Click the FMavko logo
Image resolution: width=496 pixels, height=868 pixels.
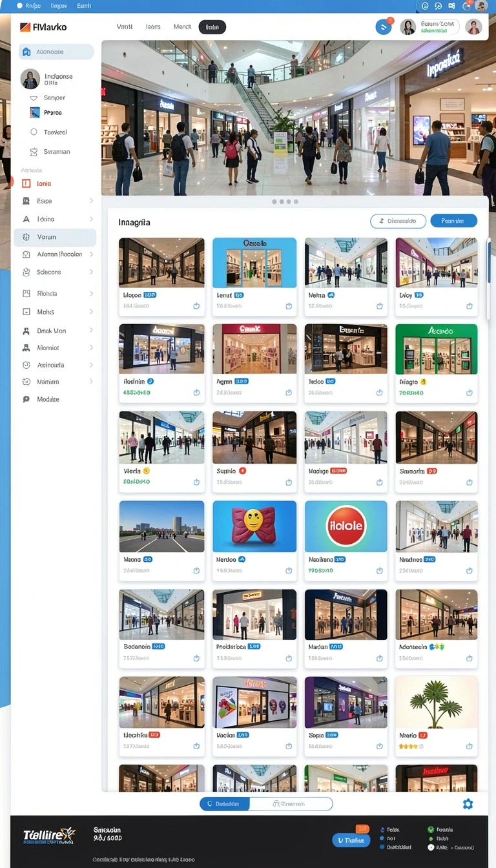pyautogui.click(x=43, y=27)
